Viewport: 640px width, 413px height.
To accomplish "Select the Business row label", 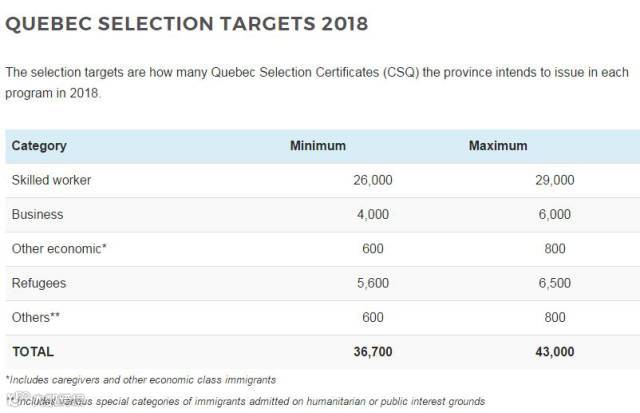I will 37,214.
